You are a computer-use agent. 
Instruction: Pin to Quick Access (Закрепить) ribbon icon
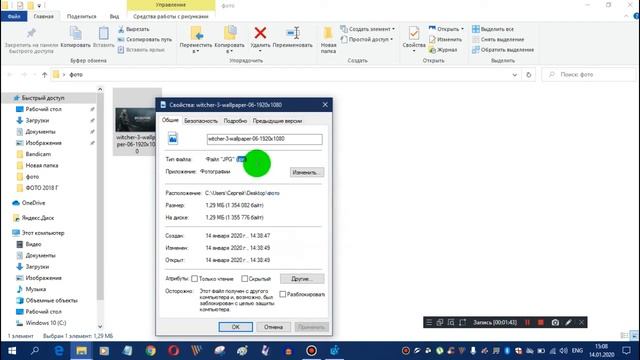point(31,33)
